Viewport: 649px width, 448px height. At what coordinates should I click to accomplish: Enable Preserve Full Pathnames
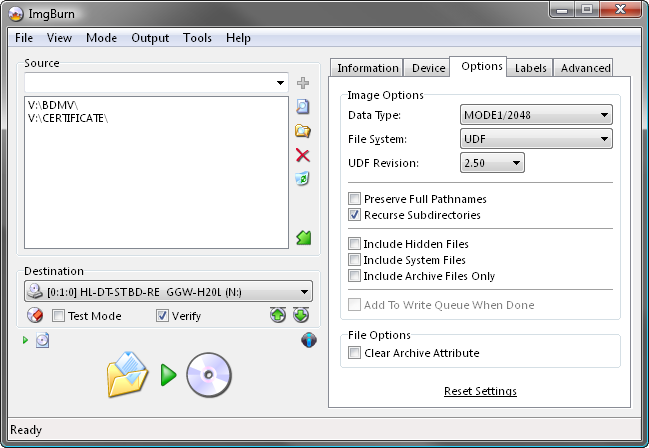[x=354, y=199]
